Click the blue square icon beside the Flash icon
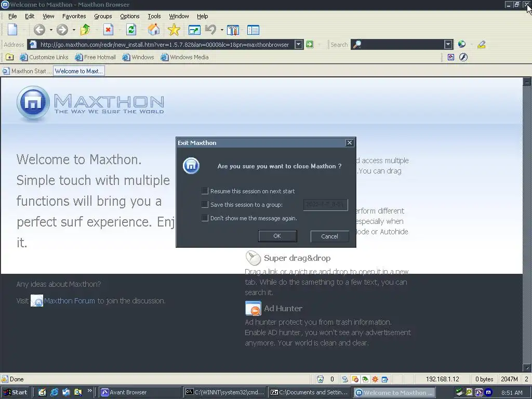532x399 pixels. coord(450,57)
